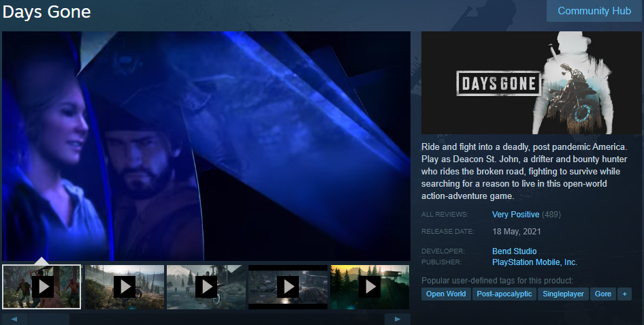Open the Very Positive reviews link
Screen dimensions: 644x325
(x=515, y=215)
